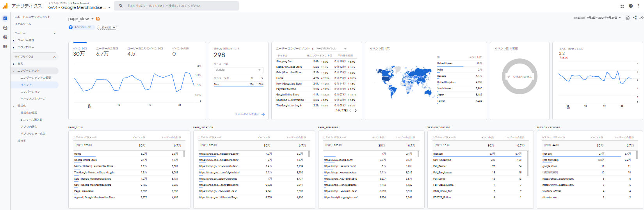The width and height of the screenshot is (644, 210).
Task: Click United States row in country table
Action: click(459, 63)
